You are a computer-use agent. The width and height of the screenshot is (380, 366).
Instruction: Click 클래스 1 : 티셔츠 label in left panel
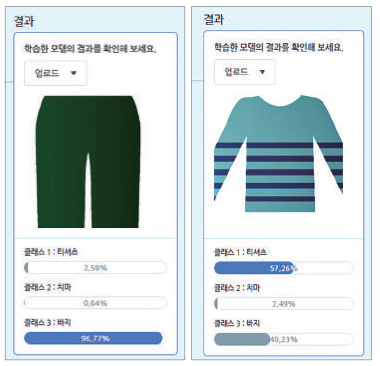51,252
